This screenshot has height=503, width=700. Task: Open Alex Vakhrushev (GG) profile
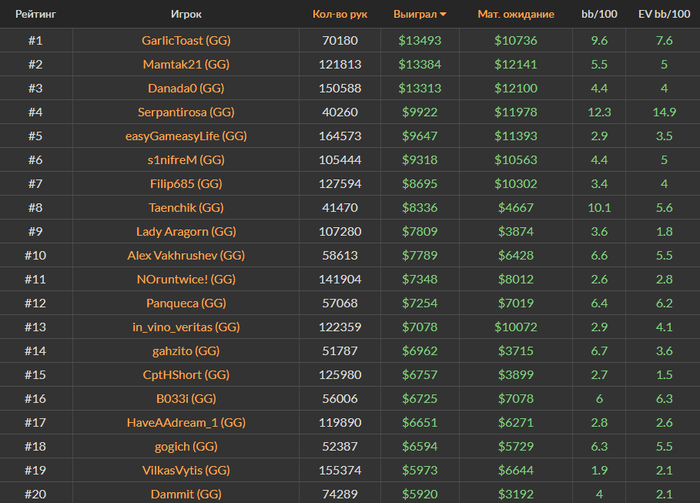[186, 255]
